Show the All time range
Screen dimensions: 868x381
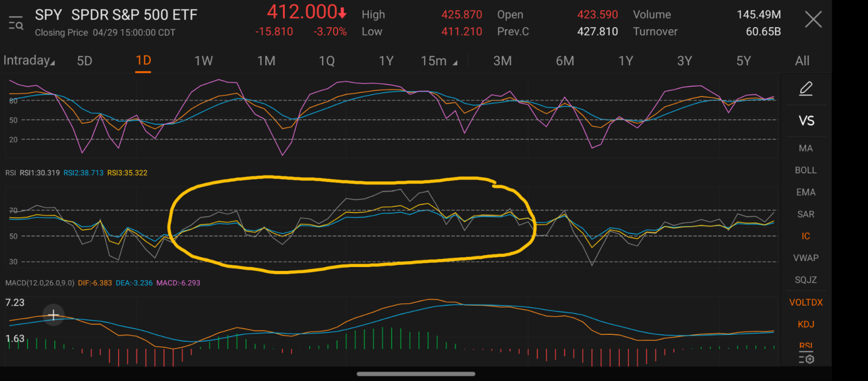[802, 61]
